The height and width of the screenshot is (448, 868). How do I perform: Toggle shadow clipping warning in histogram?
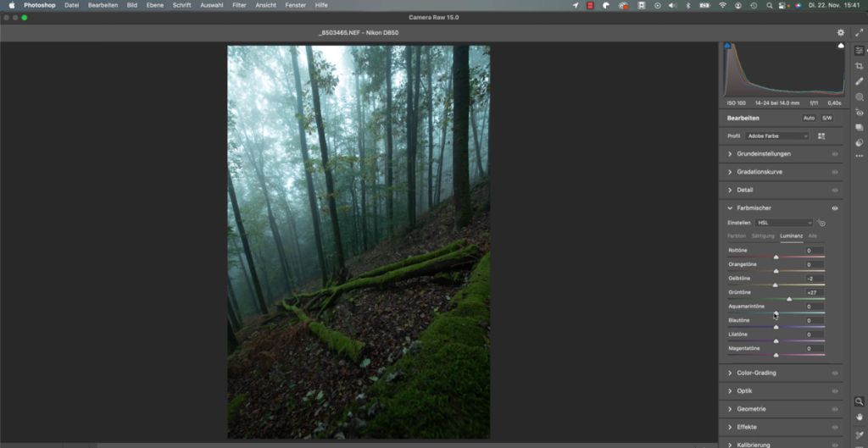726,46
